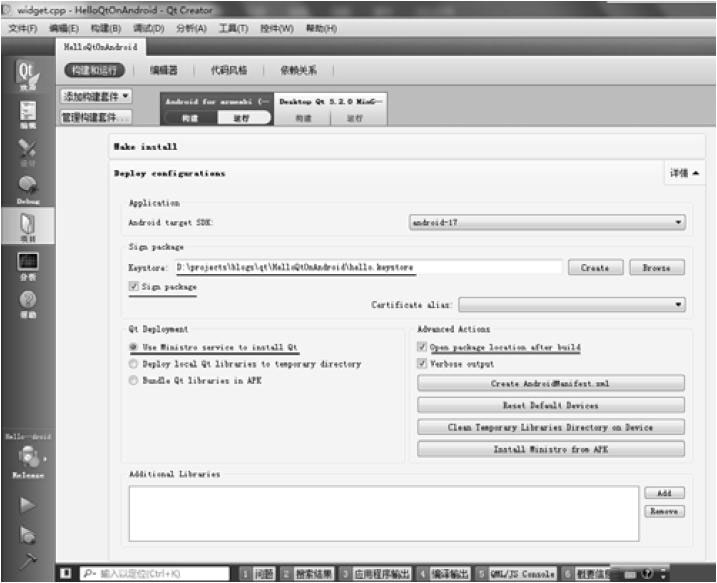Click Create AndroidManifest.xml button
The image size is (717, 583).
551,383
